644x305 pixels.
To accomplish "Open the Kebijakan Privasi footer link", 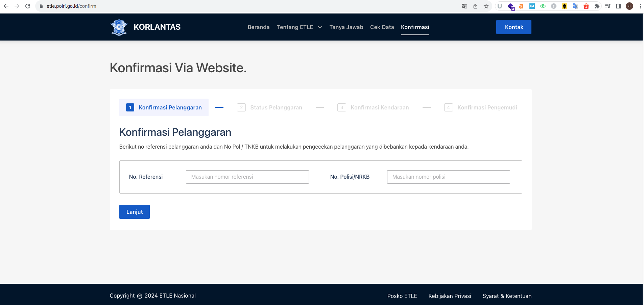I will (450, 296).
